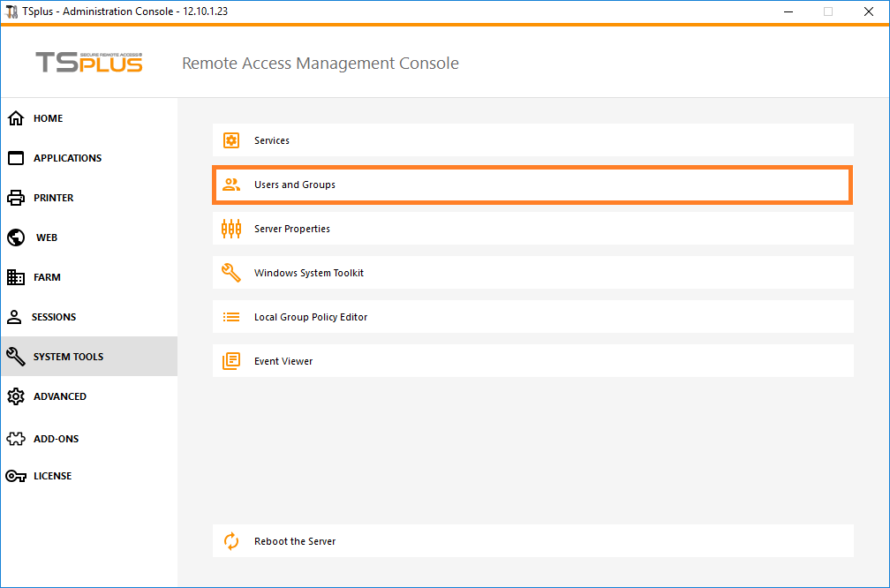The image size is (890, 588).
Task: Click the Web globe icon
Action: tap(16, 237)
